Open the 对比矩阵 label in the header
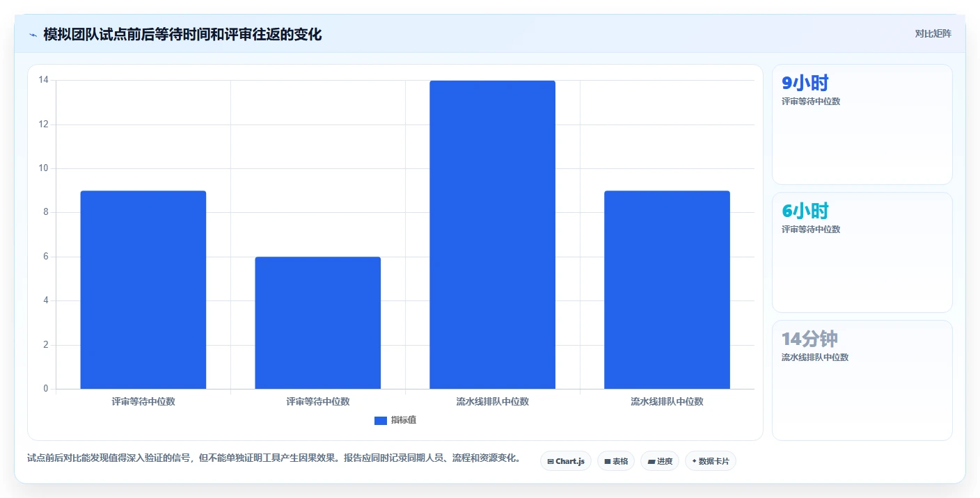Screen dimensions: 980x498 click(933, 33)
